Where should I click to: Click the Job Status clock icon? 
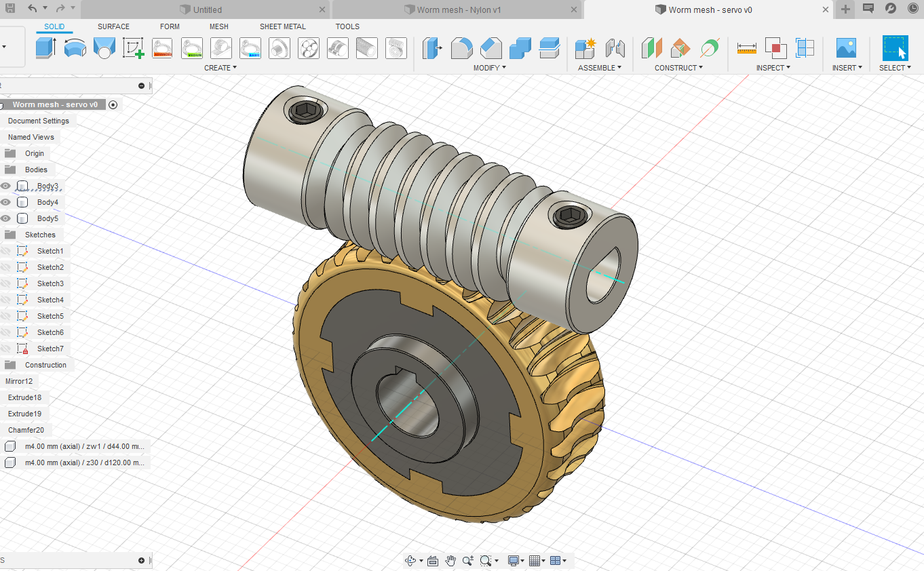tap(912, 9)
